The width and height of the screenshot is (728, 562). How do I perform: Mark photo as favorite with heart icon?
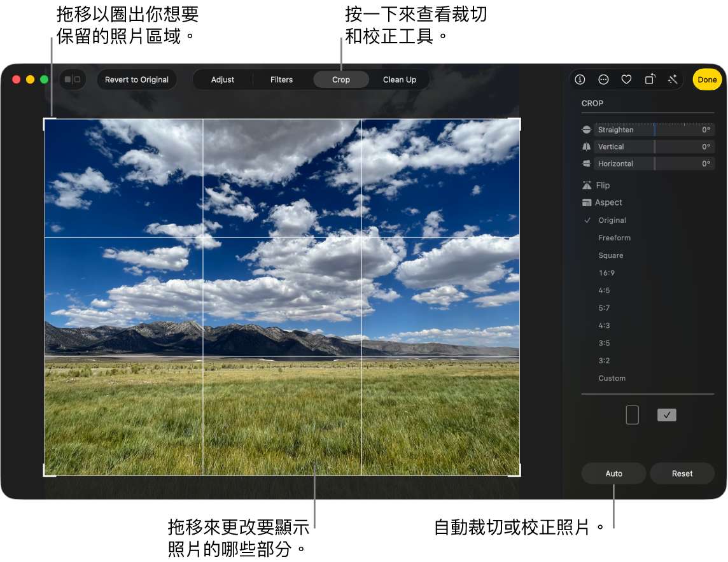tap(626, 80)
